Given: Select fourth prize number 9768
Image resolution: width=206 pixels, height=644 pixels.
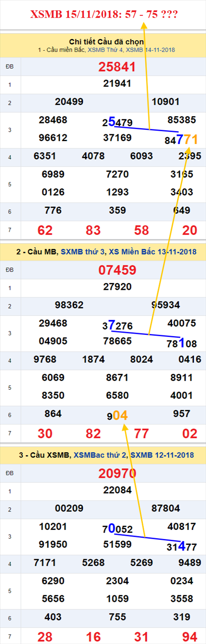Looking at the screenshot, I should [x=45, y=359].
